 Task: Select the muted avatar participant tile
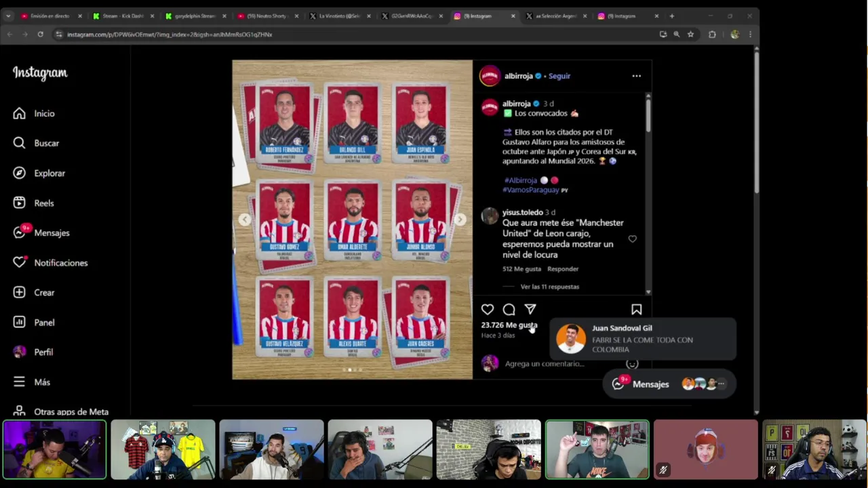pos(705,449)
